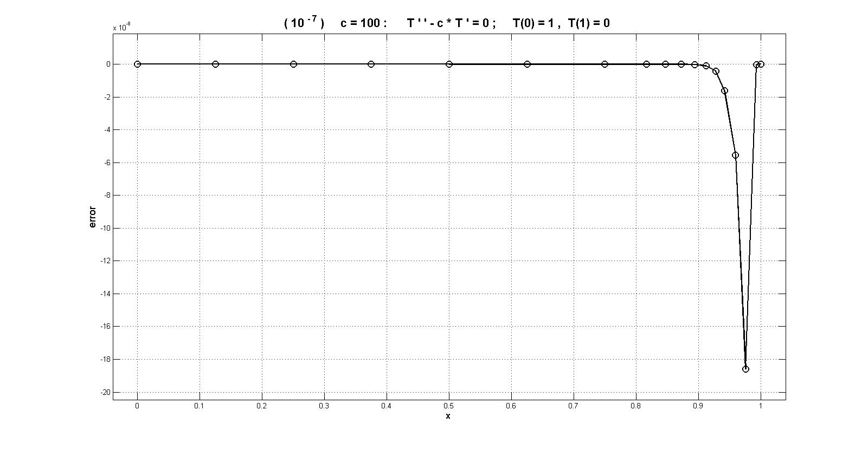Screen dimensions: 868x449
Task: Select the data marker near error -5.6
Action: tap(735, 155)
